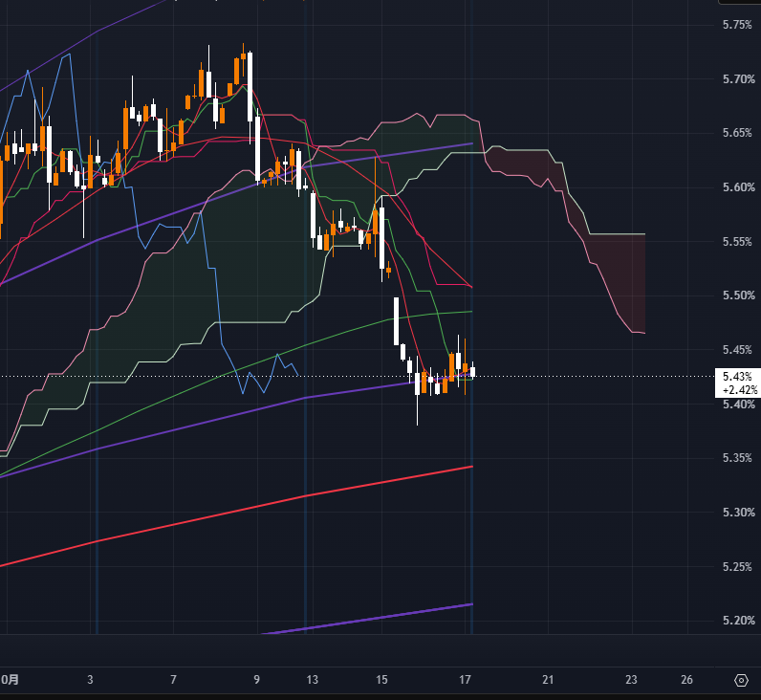Click the 5.60% price axis label
Screen dimensions: 761x700
[739, 186]
